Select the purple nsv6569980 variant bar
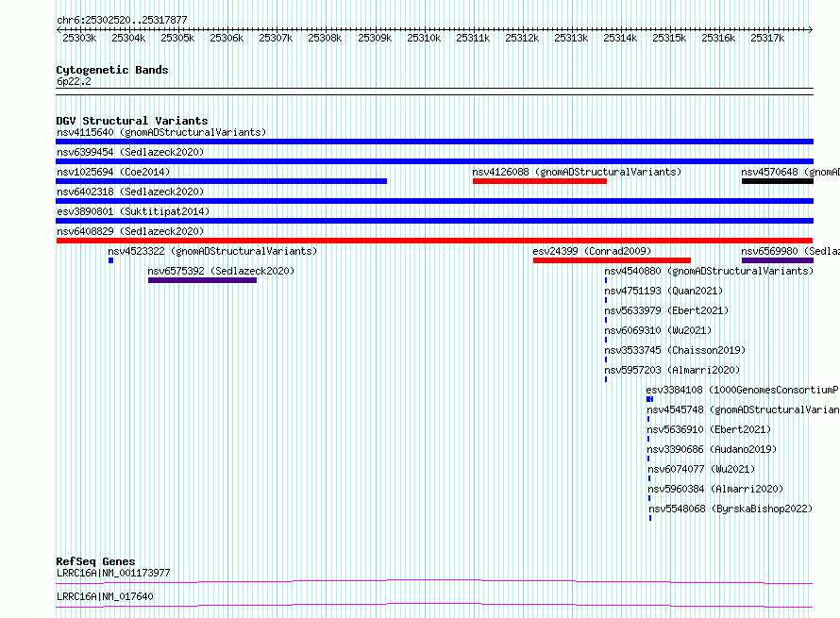840x618 pixels. click(x=778, y=260)
